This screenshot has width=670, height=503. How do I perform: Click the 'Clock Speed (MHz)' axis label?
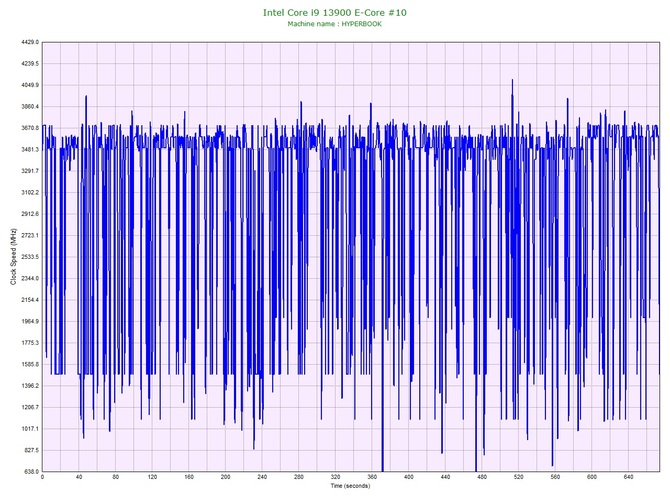point(13,256)
